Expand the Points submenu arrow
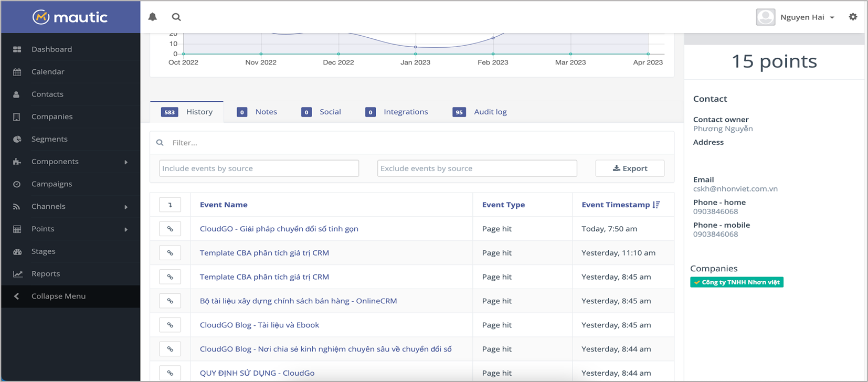This screenshot has width=868, height=382. coord(126,229)
